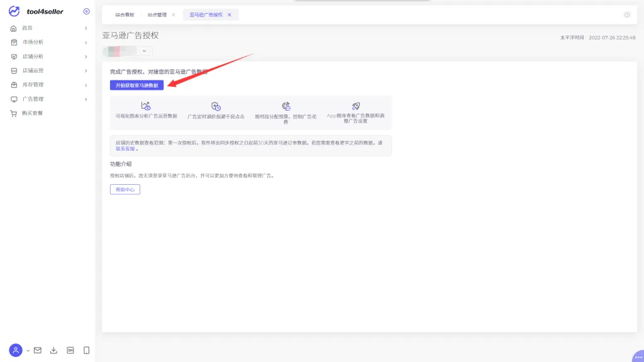Click the 市场分析 shopping bag icon
Image resolution: width=644 pixels, height=362 pixels.
[x=14, y=42]
